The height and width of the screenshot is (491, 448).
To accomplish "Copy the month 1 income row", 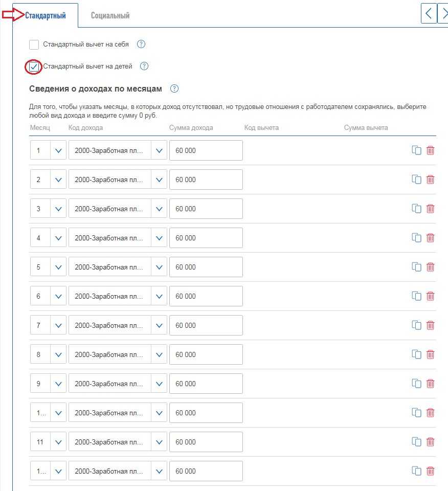I will tap(416, 150).
